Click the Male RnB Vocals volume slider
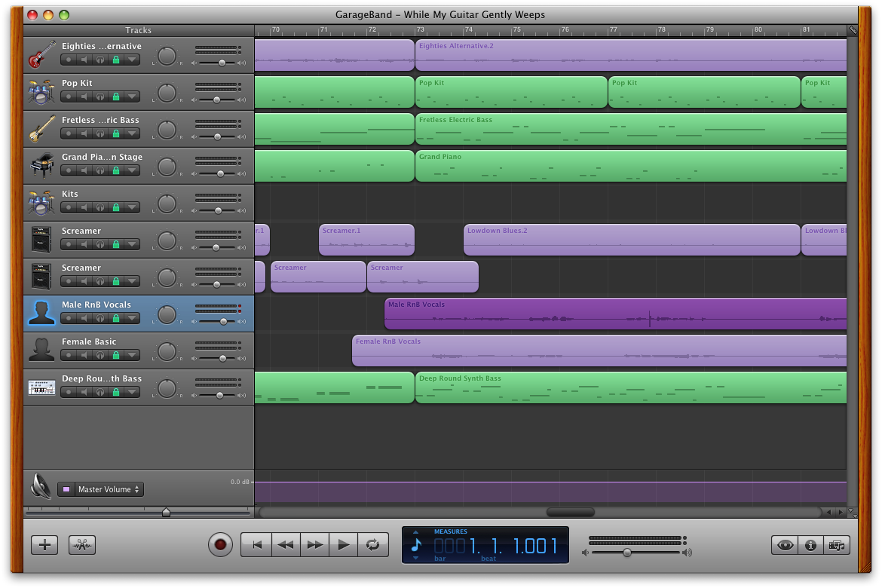This screenshot has height=588, width=882. point(223,322)
